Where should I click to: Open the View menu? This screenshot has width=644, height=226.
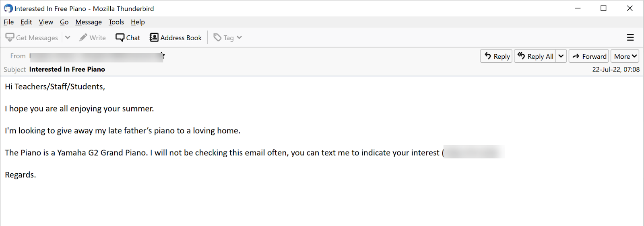pos(46,22)
